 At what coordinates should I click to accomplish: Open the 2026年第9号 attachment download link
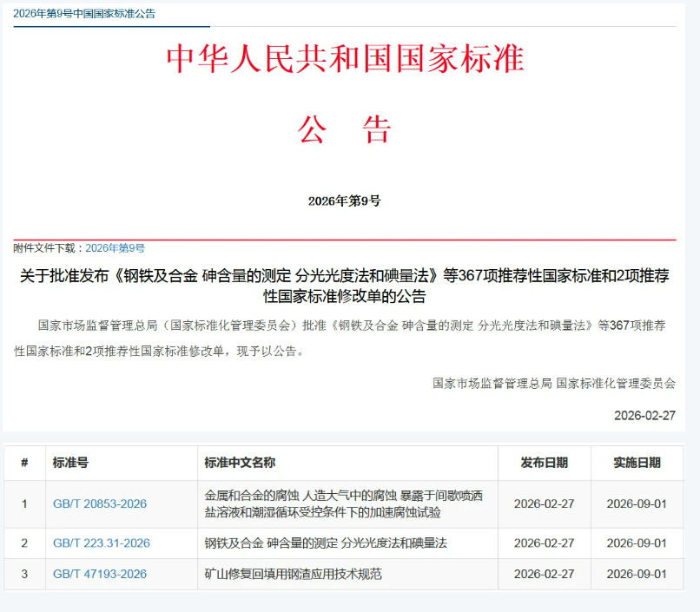(115, 248)
